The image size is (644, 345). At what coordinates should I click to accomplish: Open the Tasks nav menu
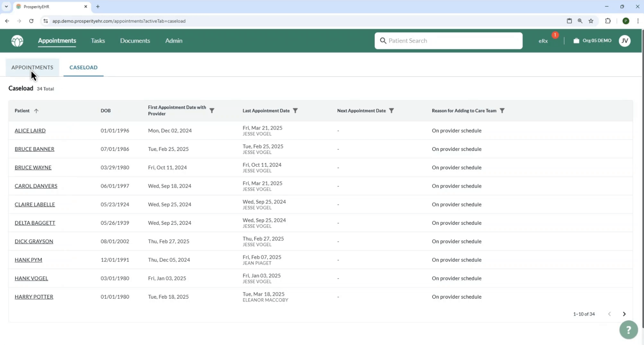tap(98, 41)
